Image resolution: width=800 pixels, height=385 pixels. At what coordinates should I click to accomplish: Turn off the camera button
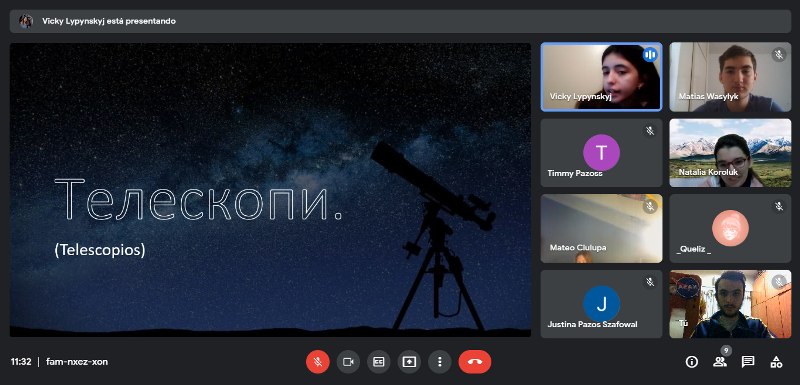coord(348,362)
